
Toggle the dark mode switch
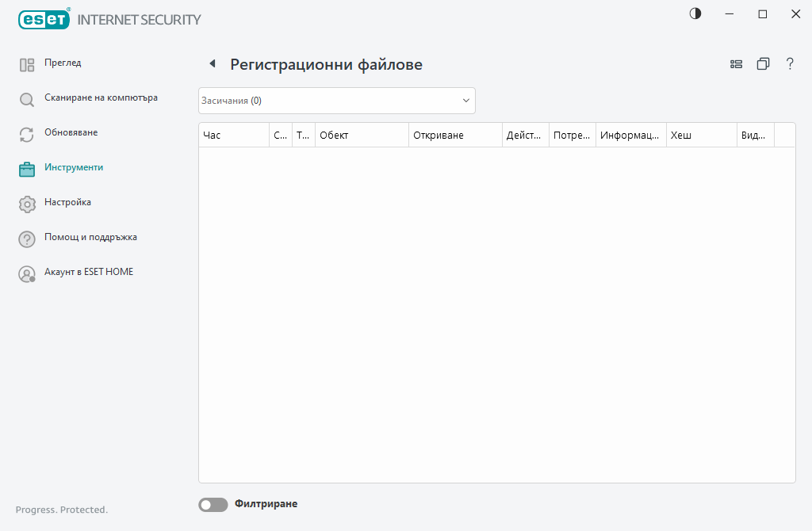tap(695, 13)
